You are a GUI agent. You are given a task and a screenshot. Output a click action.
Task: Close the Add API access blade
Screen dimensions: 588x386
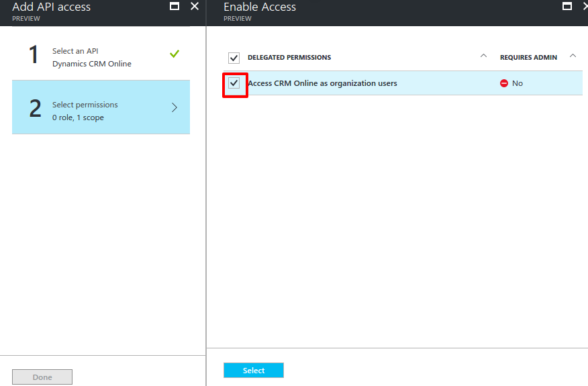[195, 6]
